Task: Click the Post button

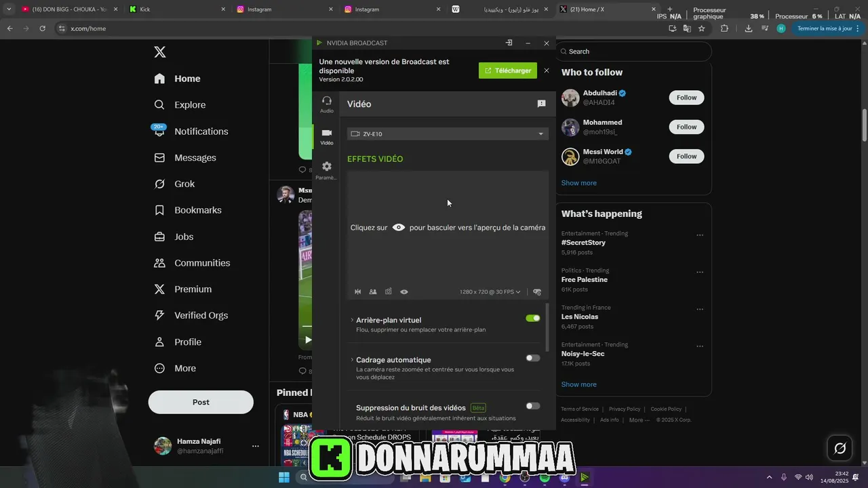Action: pos(201,402)
